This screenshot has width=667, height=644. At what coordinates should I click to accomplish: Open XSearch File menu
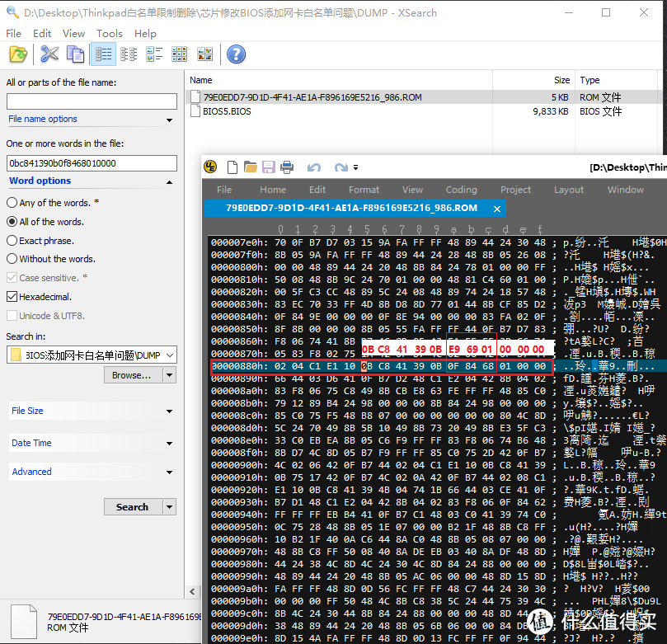(13, 33)
